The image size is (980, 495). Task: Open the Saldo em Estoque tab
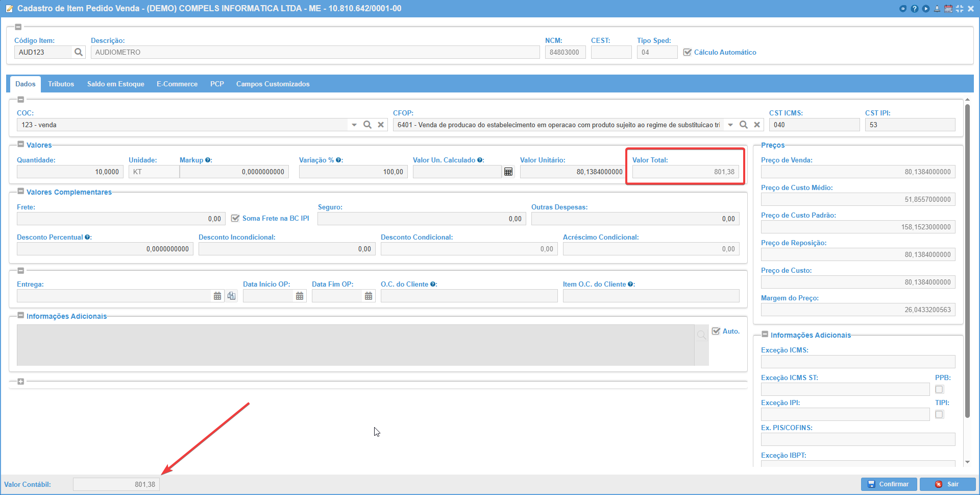[x=116, y=84]
